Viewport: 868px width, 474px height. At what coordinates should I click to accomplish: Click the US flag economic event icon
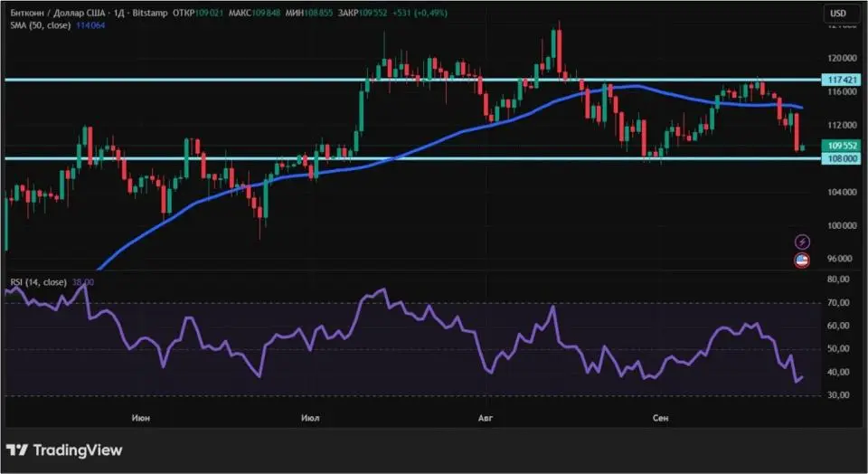click(802, 260)
